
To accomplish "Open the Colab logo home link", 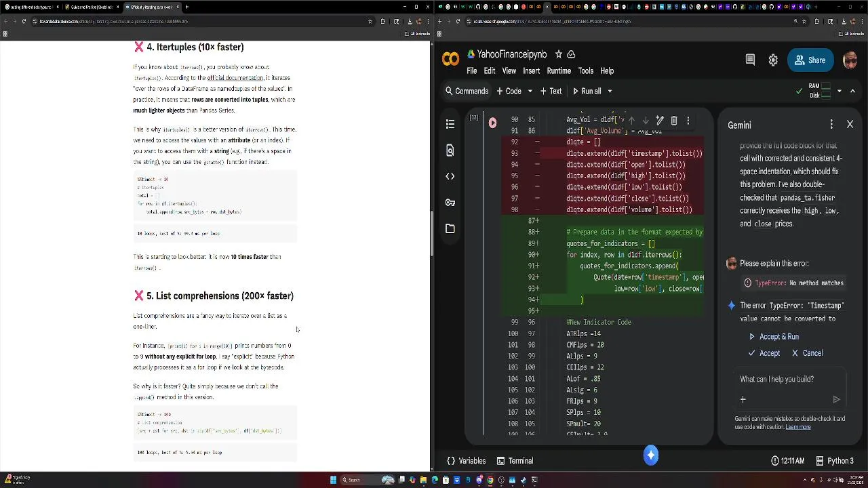I will (x=450, y=60).
